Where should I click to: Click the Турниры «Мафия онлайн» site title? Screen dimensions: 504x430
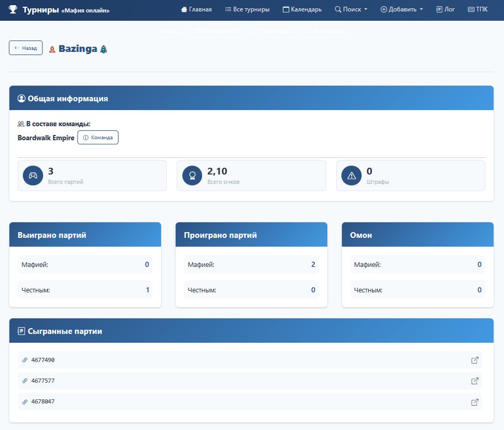pos(65,10)
